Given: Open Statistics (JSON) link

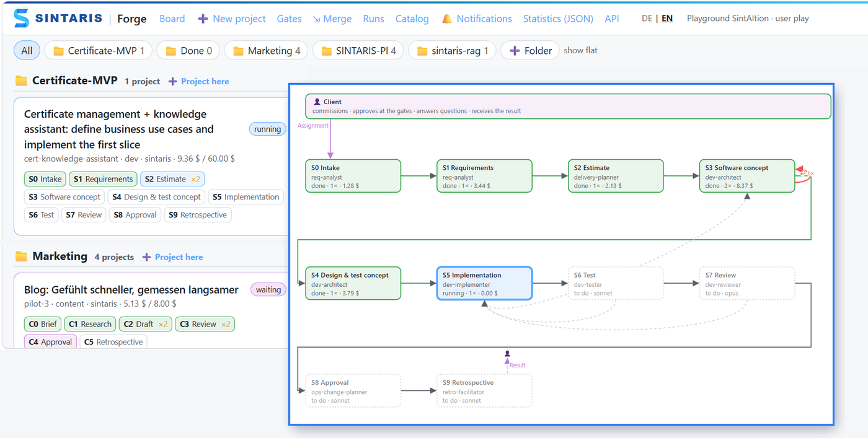Looking at the screenshot, I should click(558, 19).
